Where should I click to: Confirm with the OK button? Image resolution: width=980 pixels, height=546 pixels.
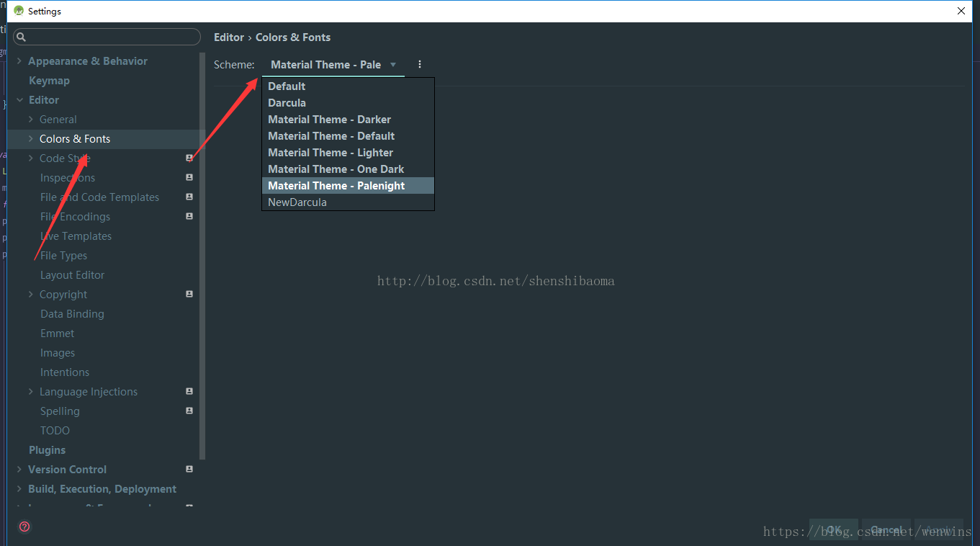pyautogui.click(x=834, y=530)
